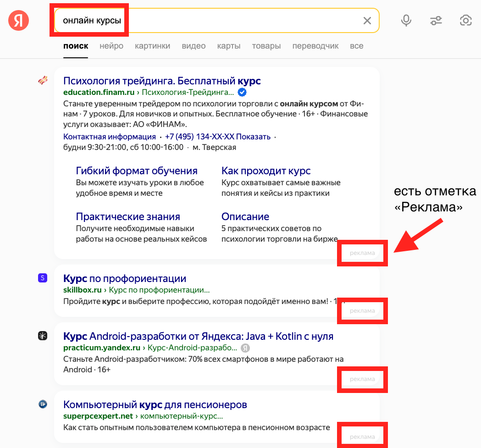This screenshot has width=481, height=448.
Task: Open image search camera icon
Action: [466, 21]
